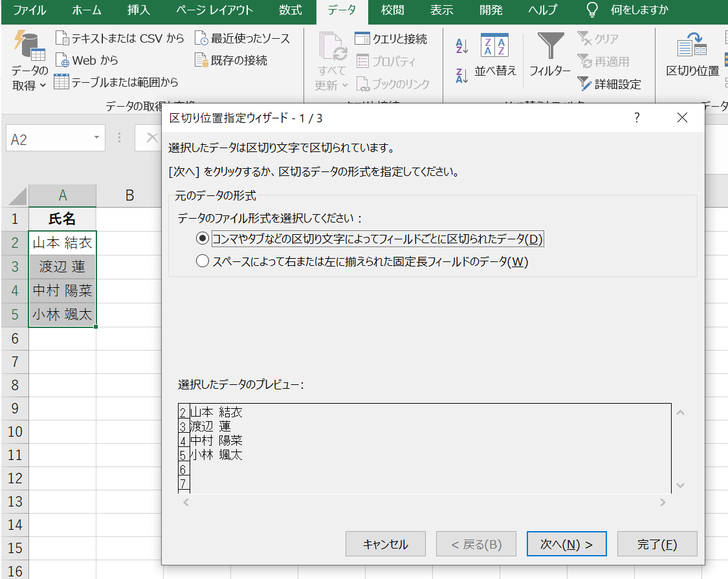This screenshot has width=728, height=579.
Task: Toggle the フィルター funnel icon
Action: click(x=550, y=46)
